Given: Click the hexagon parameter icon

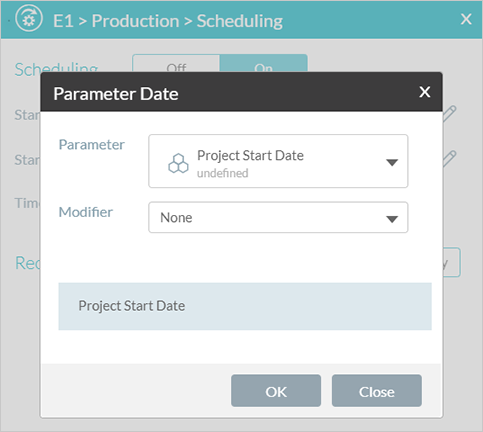Looking at the screenshot, I should (x=178, y=163).
